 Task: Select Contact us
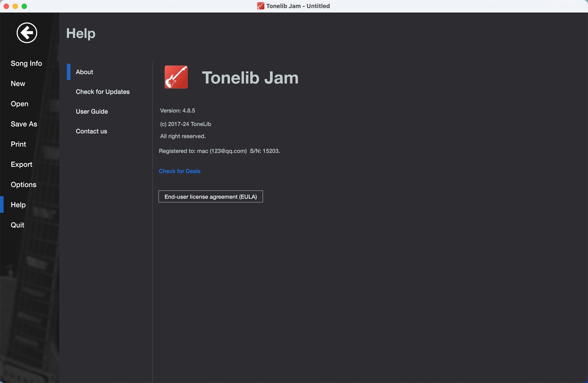pyautogui.click(x=91, y=131)
